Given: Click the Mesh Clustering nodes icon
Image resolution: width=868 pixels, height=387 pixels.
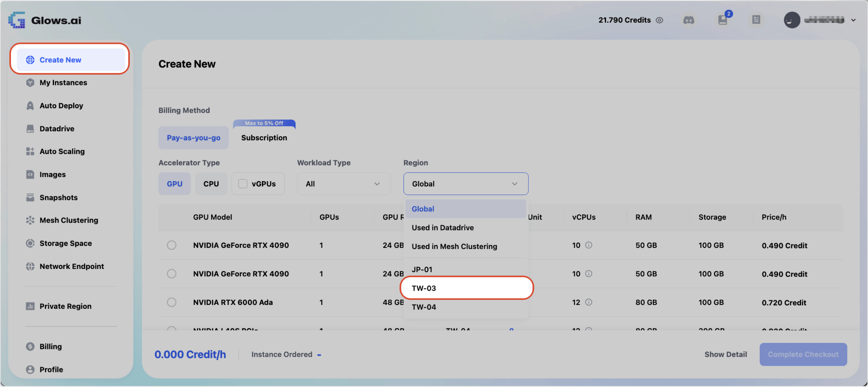Looking at the screenshot, I should [30, 221].
